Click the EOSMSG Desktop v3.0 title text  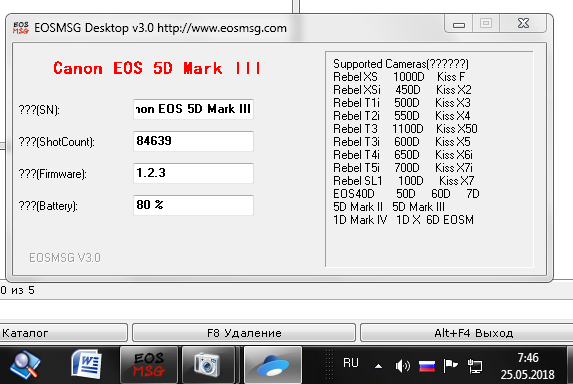click(x=160, y=28)
